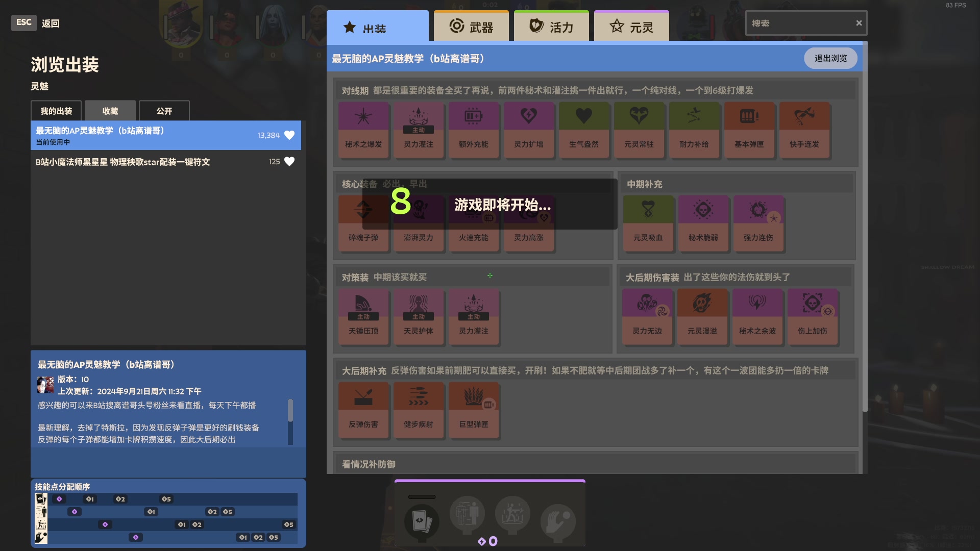980x551 pixels.
Task: Click the 技能点分配顺序 heading
Action: [62, 487]
